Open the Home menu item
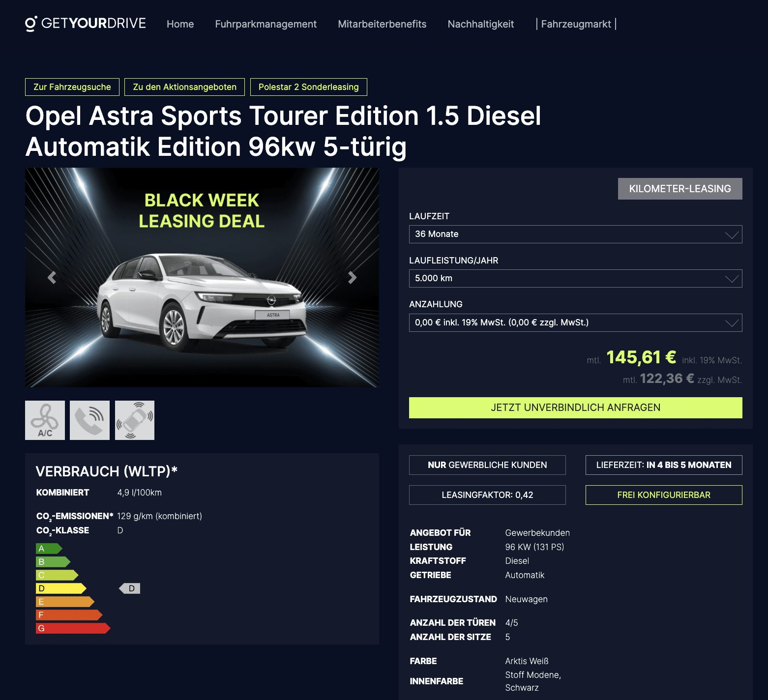 click(x=180, y=24)
